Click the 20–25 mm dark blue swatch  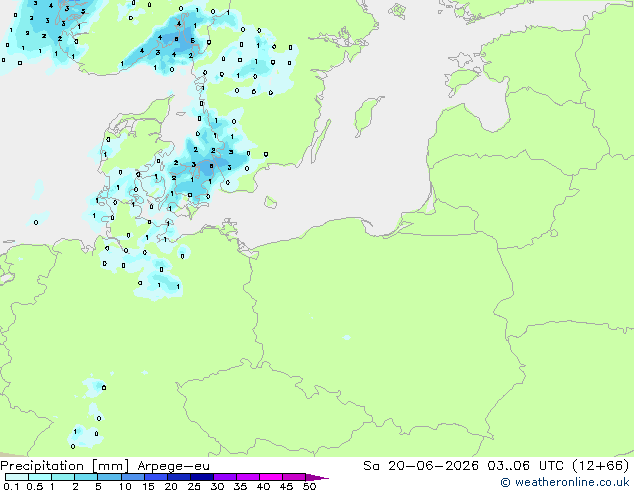(x=178, y=477)
